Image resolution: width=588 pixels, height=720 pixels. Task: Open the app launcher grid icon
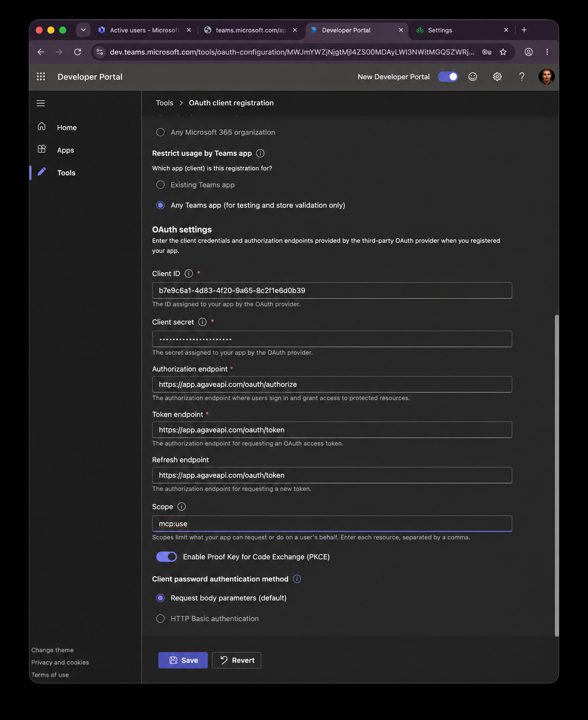[41, 76]
